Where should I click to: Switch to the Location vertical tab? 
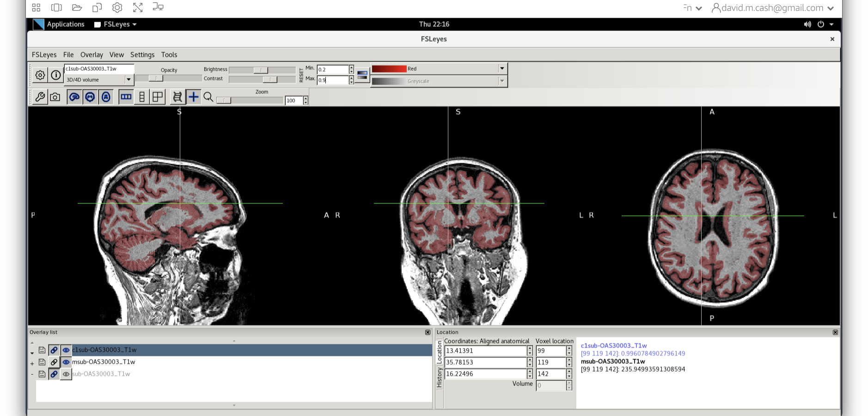440,352
